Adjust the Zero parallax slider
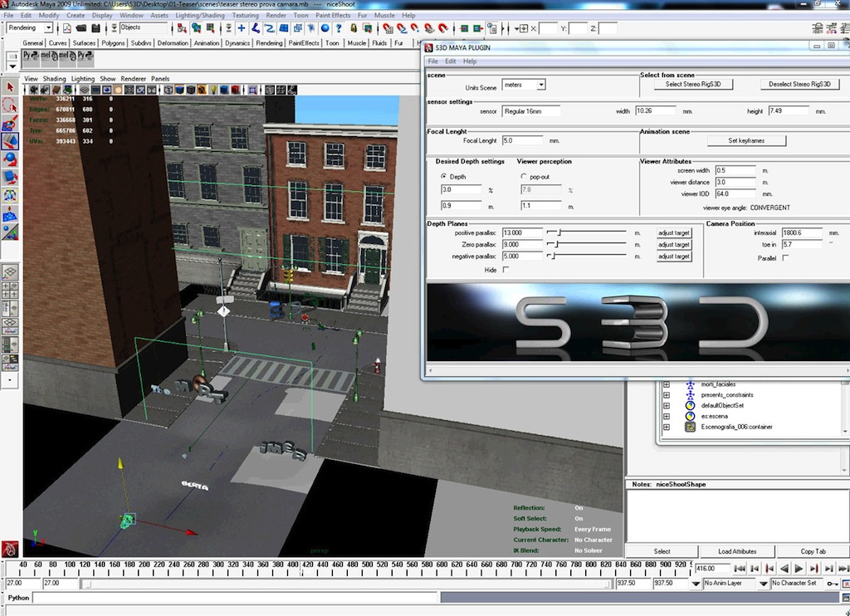Viewport: 850px width, 616px height. click(587, 244)
